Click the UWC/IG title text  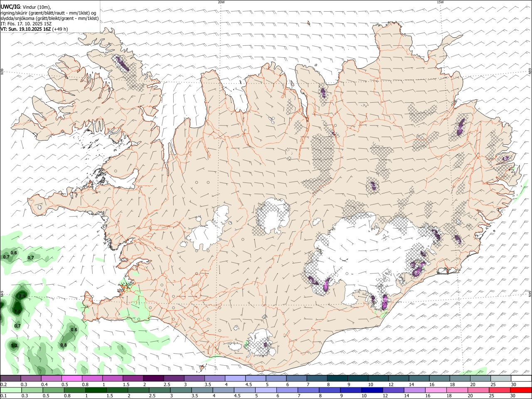tap(10, 7)
